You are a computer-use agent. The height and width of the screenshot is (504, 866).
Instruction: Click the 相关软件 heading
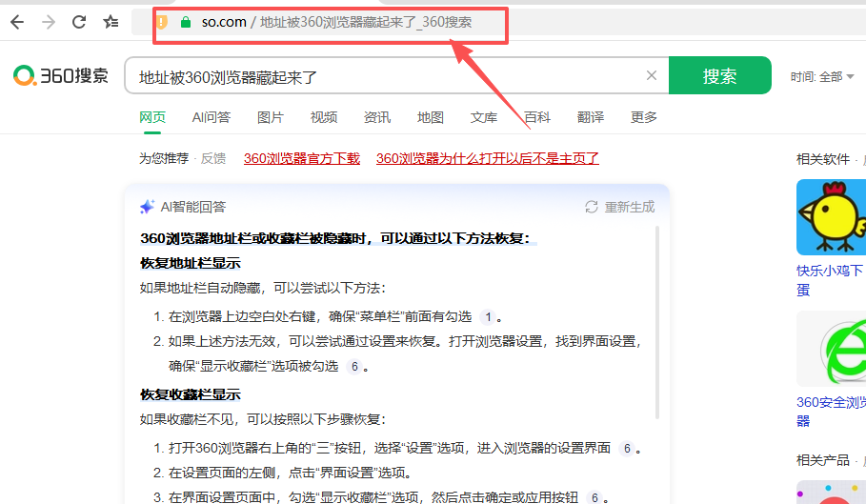click(x=823, y=159)
